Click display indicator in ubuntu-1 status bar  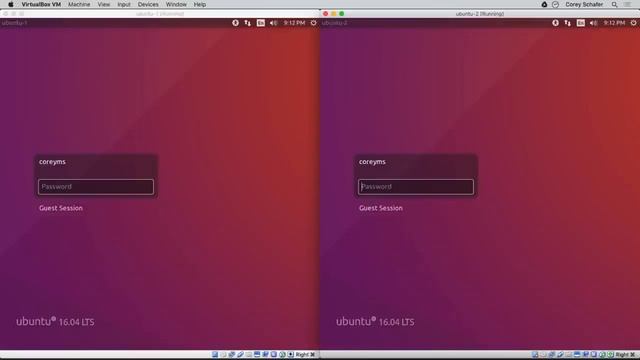tap(257, 355)
